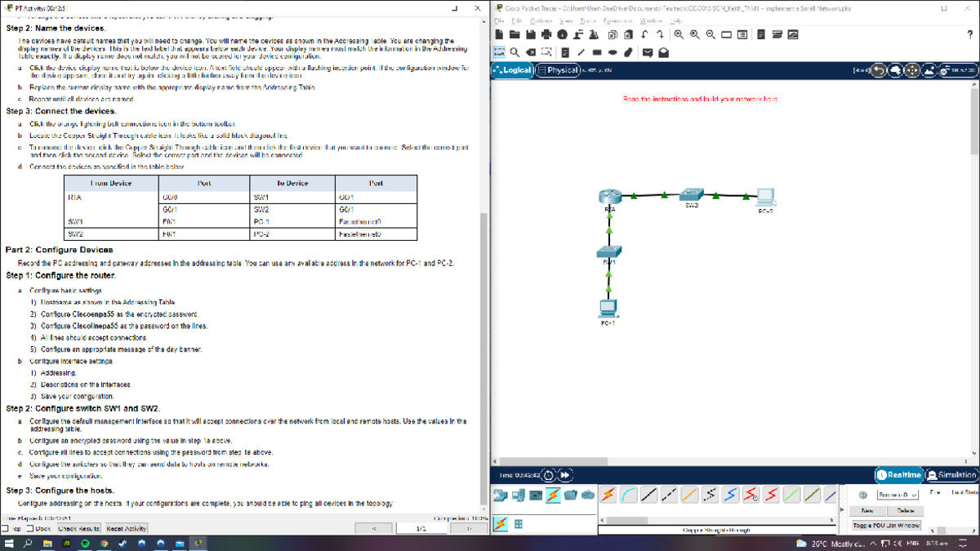Expand the device selection panel arrow
The height and width of the screenshot is (551, 980).
[x=841, y=509]
